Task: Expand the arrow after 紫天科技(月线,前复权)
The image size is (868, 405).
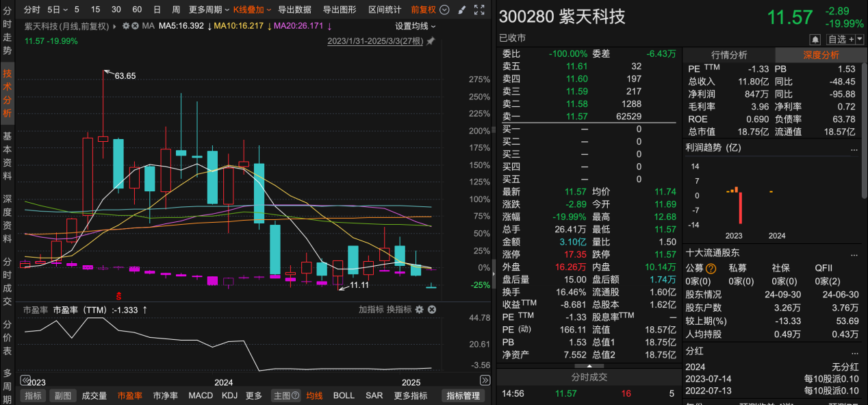Action: [114, 26]
